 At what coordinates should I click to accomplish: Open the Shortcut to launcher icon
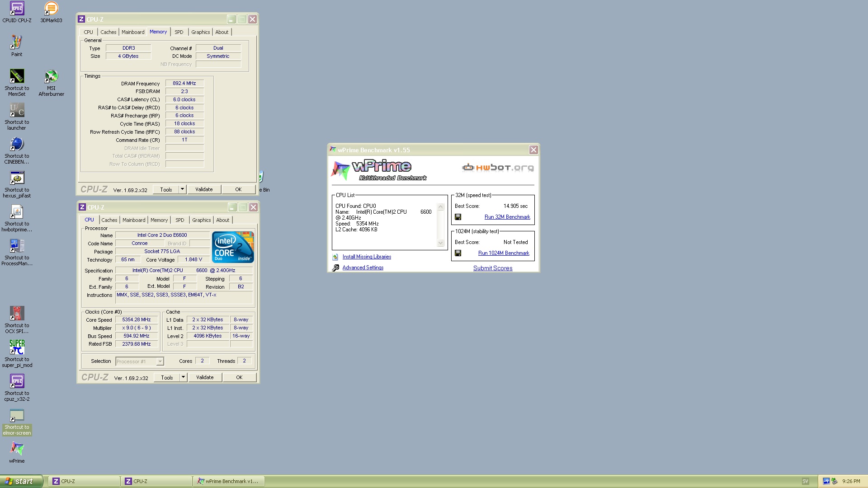coord(17,117)
